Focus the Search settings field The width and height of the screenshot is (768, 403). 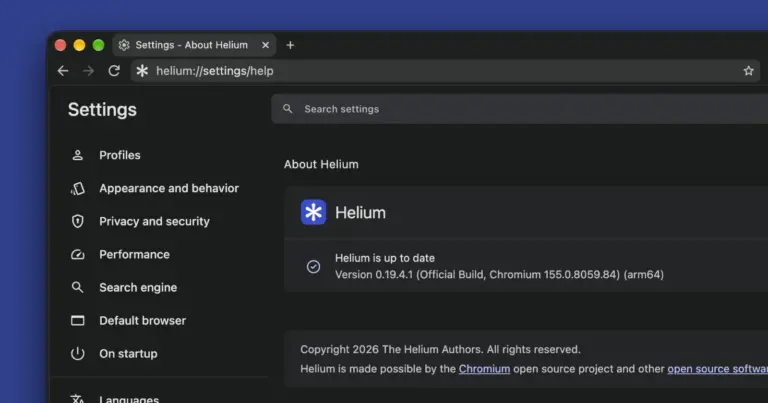pyautogui.click(x=520, y=109)
